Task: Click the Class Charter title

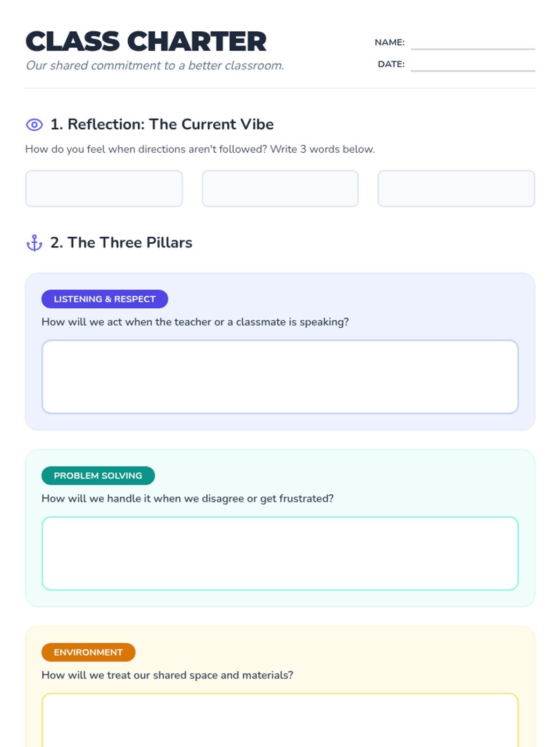Action: pyautogui.click(x=146, y=42)
